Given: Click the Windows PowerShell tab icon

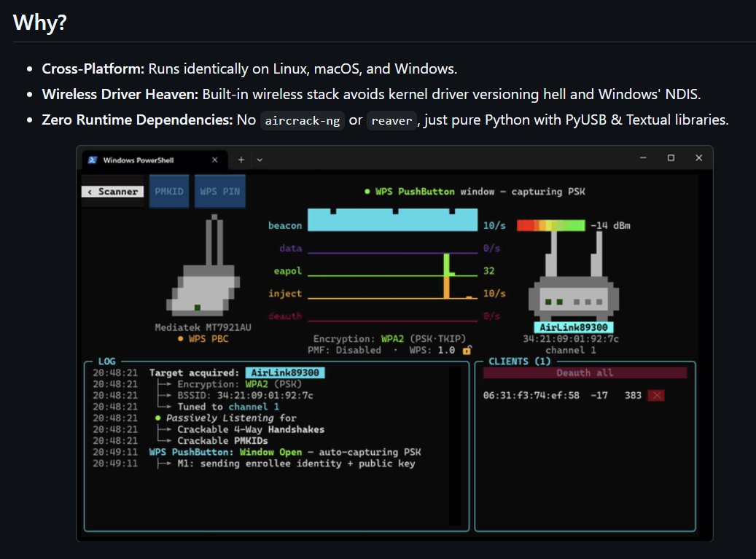Looking at the screenshot, I should click(x=92, y=160).
